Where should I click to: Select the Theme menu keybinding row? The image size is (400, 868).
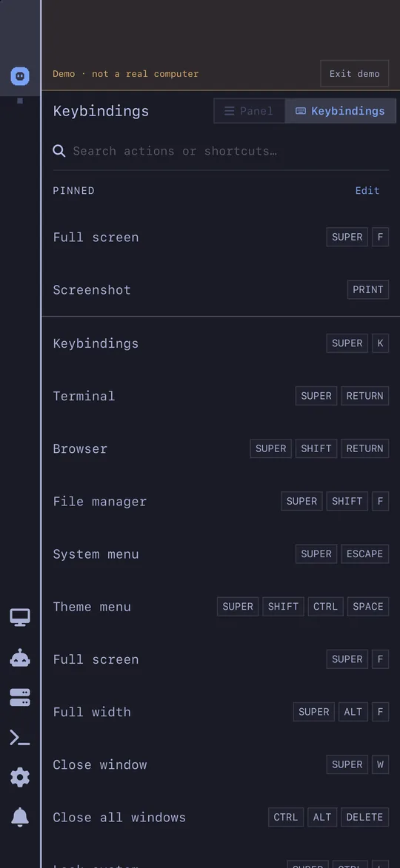[221, 606]
